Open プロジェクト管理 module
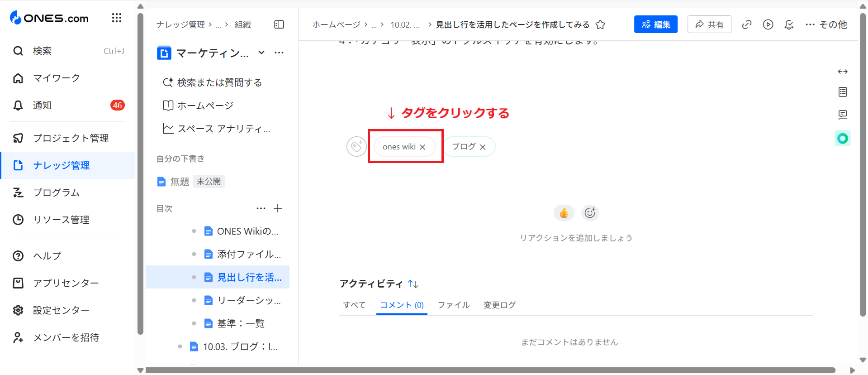868x375 pixels. (68, 138)
